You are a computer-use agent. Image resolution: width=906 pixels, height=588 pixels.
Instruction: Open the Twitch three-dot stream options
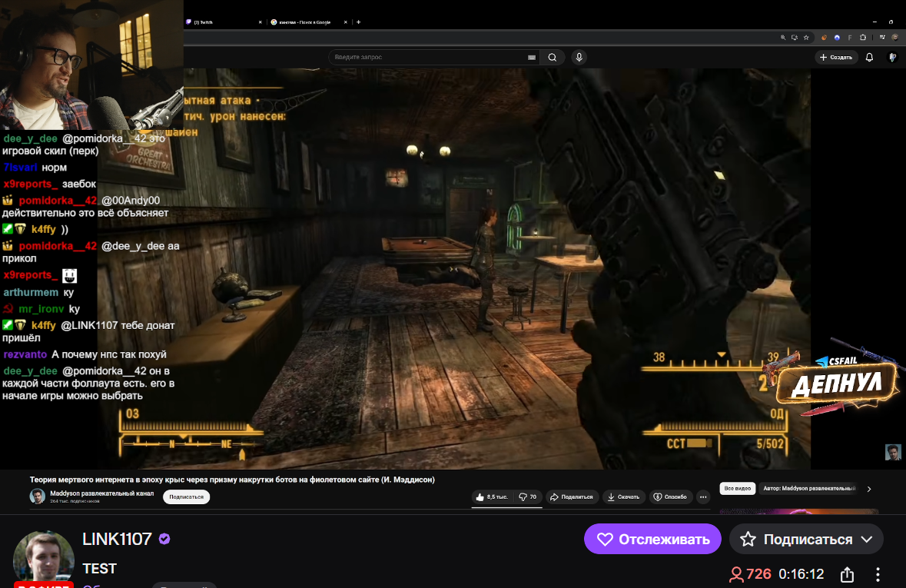click(878, 574)
